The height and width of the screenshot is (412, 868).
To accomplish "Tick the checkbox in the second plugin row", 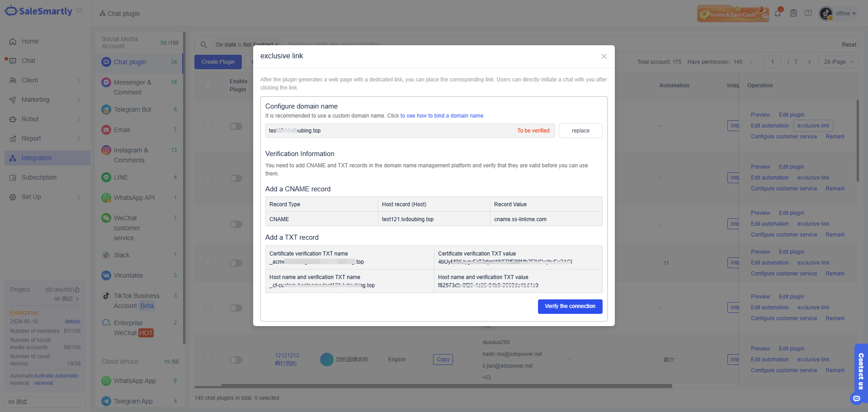I will 208,177.
